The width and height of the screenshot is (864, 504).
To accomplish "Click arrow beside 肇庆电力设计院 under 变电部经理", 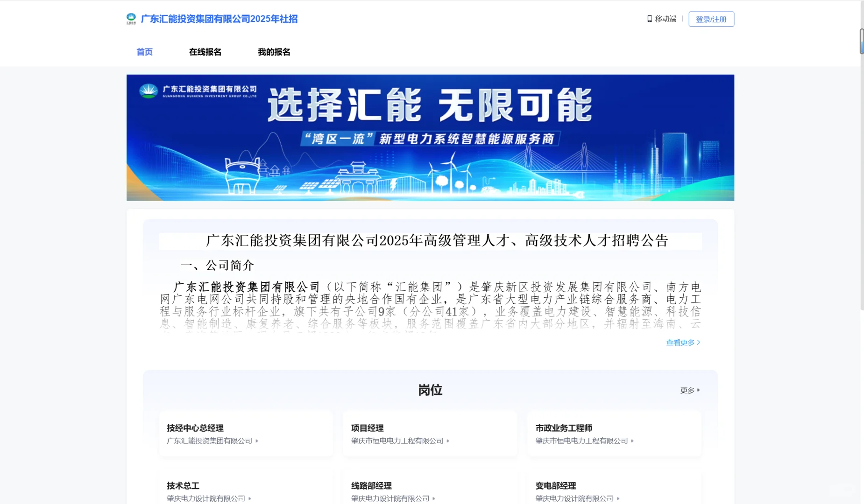I will (x=618, y=498).
